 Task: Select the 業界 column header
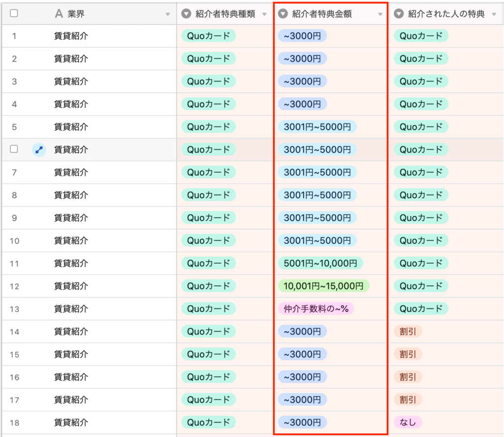(x=90, y=13)
